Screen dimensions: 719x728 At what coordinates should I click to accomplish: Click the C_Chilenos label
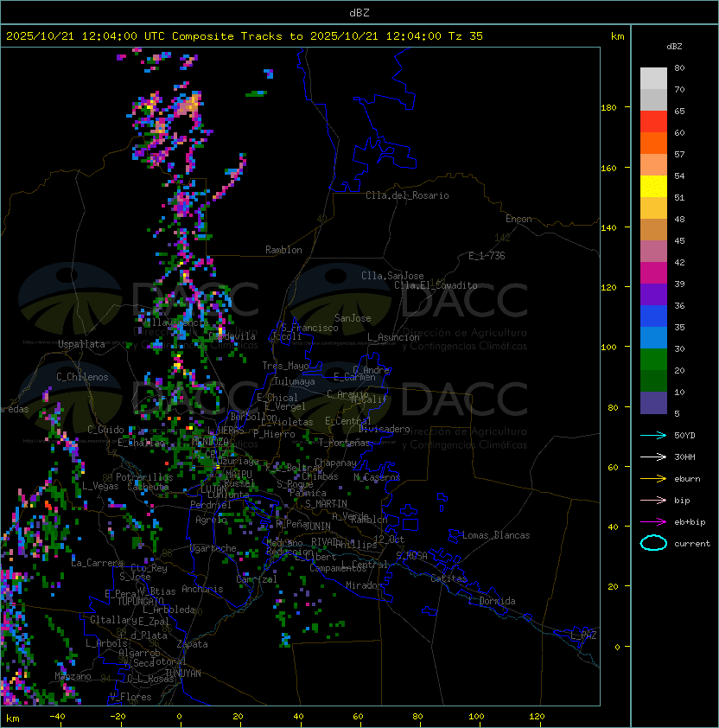(x=82, y=377)
